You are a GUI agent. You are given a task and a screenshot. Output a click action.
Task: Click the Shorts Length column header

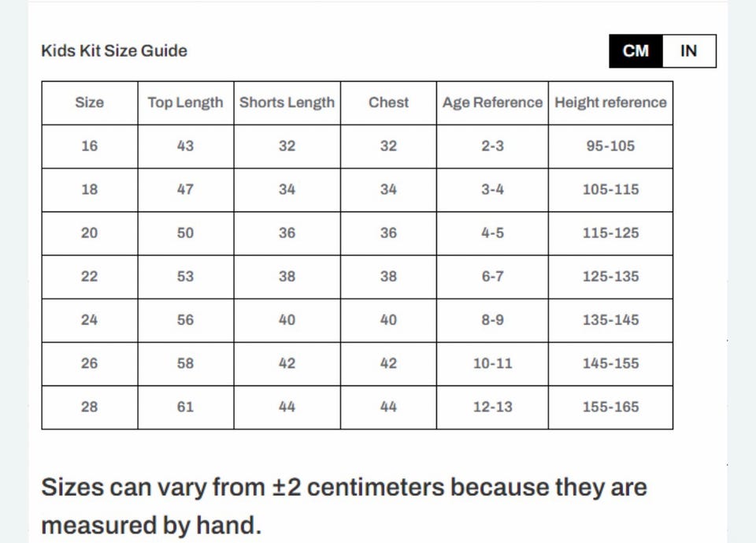[x=287, y=102]
